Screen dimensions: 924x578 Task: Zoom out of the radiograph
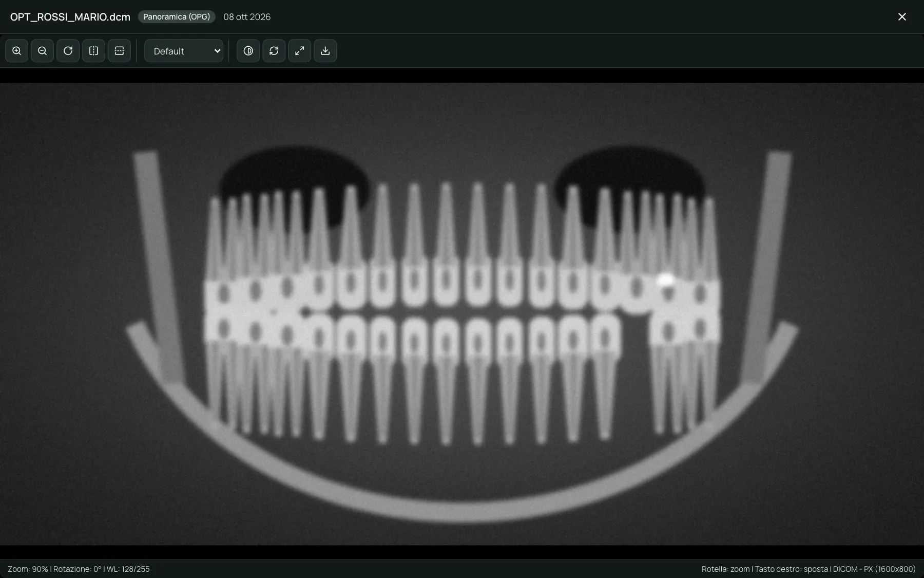tap(42, 51)
